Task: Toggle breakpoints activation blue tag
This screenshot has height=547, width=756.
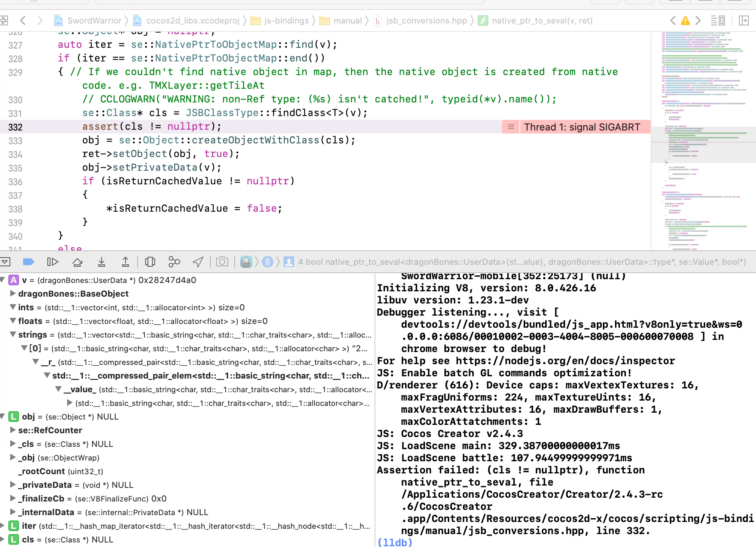Action: click(28, 262)
